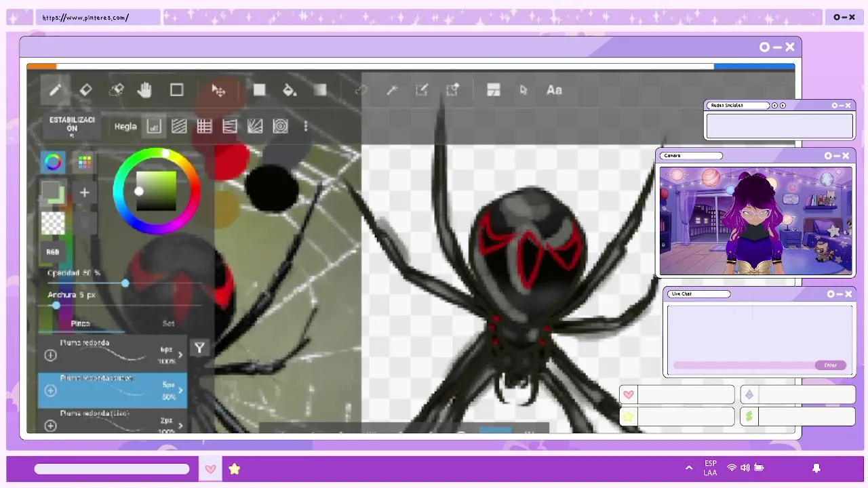Enable the radial lines ruler
Image resolution: width=868 pixels, height=488 pixels.
255,126
